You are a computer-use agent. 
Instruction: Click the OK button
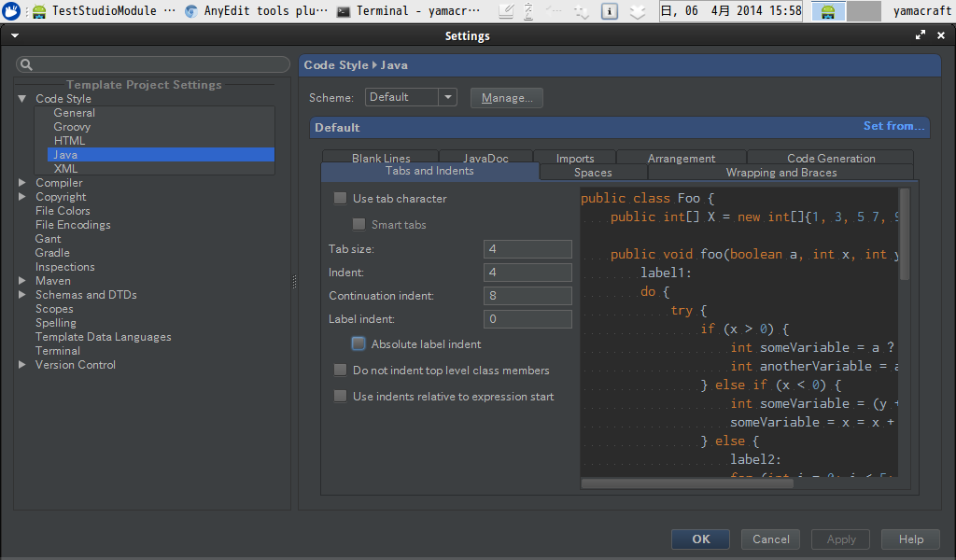point(700,539)
